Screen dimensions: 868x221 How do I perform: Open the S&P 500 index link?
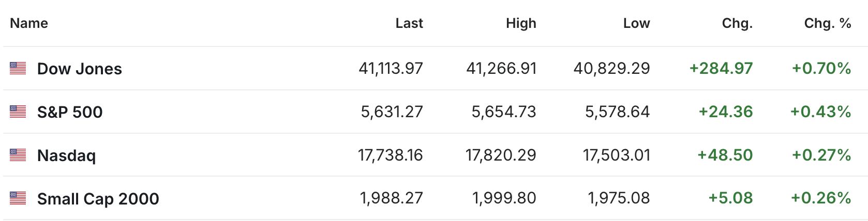coord(70,112)
